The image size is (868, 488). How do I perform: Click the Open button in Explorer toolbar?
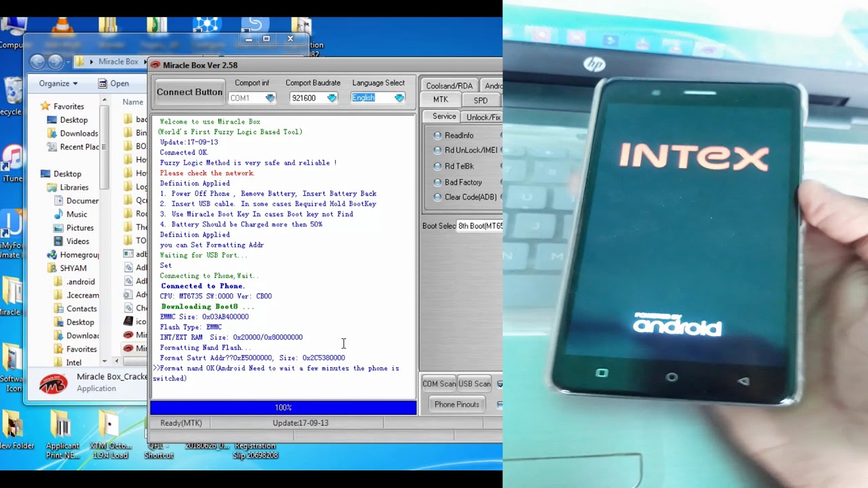tap(113, 83)
